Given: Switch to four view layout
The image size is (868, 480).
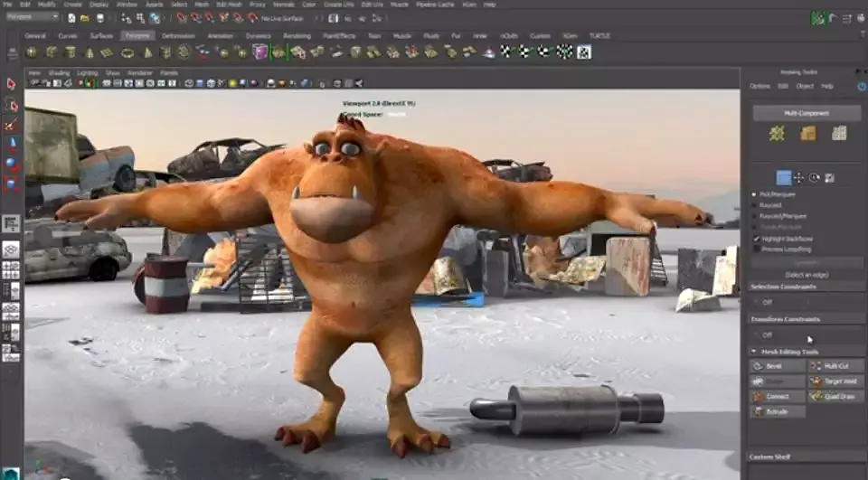Looking at the screenshot, I should pos(11,270).
